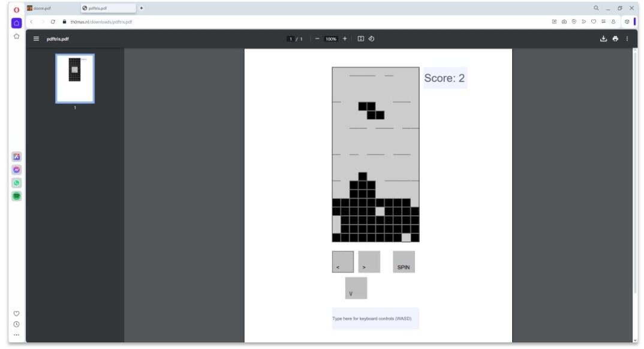This screenshot has height=349, width=644.
Task: Click the current page number field
Action: pos(290,39)
